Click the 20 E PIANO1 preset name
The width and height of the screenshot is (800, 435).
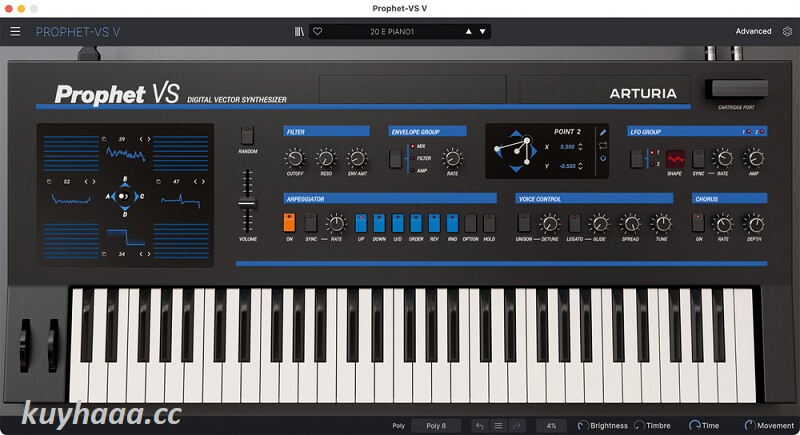click(392, 32)
